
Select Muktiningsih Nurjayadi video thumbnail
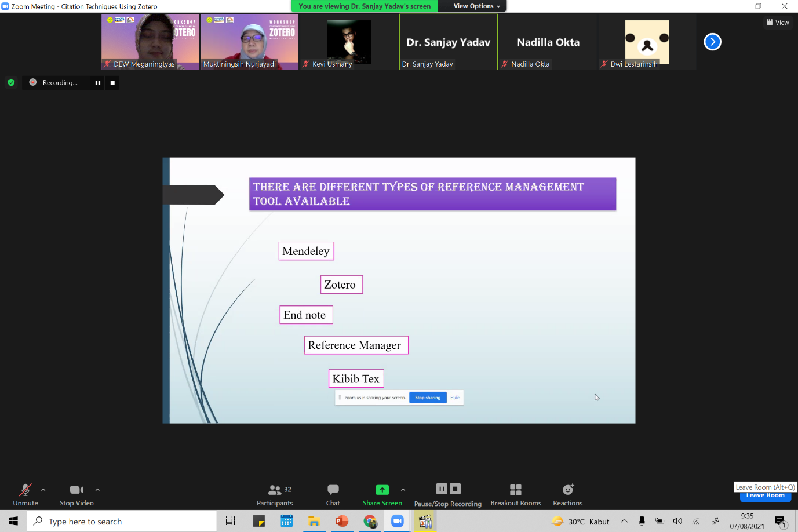250,42
